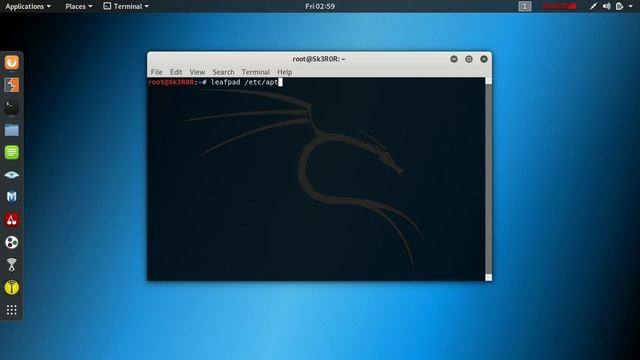Open the power/battery status icon
The width and height of the screenshot is (640, 360).
(620, 6)
